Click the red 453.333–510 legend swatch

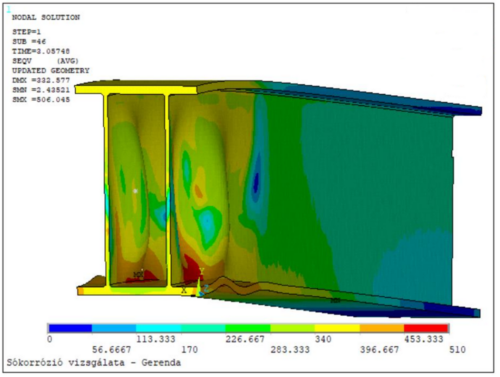426,328
